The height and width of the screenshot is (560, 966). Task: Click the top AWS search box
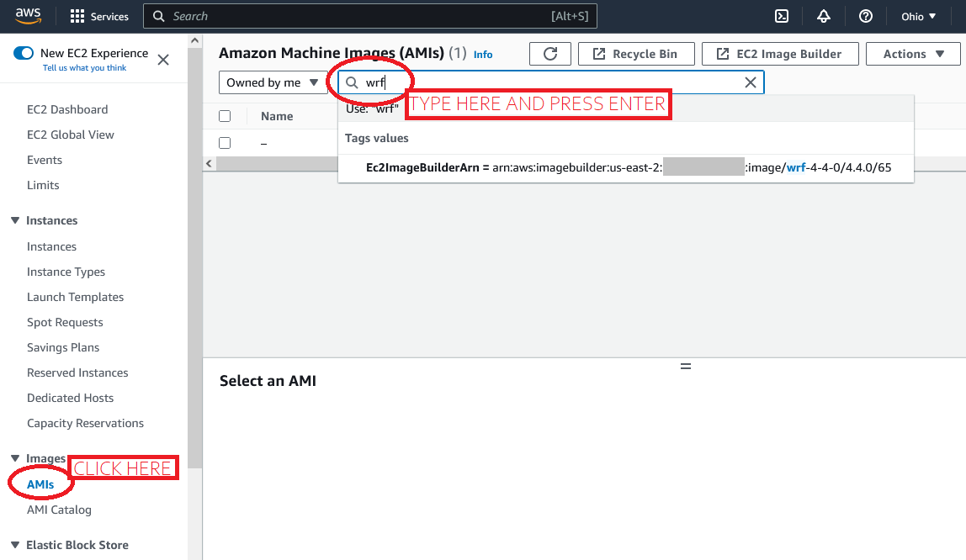click(x=369, y=17)
